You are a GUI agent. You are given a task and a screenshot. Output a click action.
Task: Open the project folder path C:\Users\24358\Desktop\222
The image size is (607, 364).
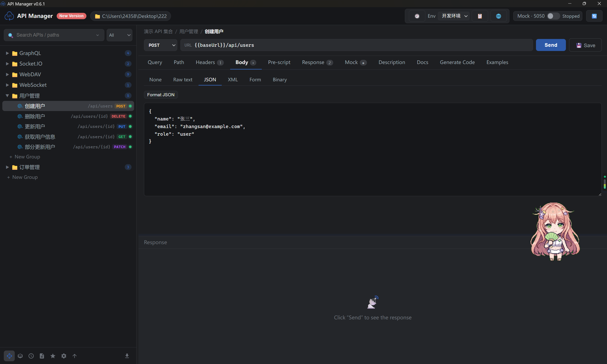point(130,16)
